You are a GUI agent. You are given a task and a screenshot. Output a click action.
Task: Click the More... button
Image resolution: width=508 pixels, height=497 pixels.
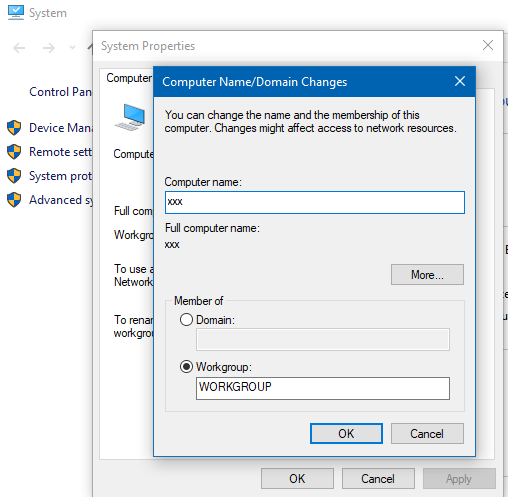coord(427,275)
